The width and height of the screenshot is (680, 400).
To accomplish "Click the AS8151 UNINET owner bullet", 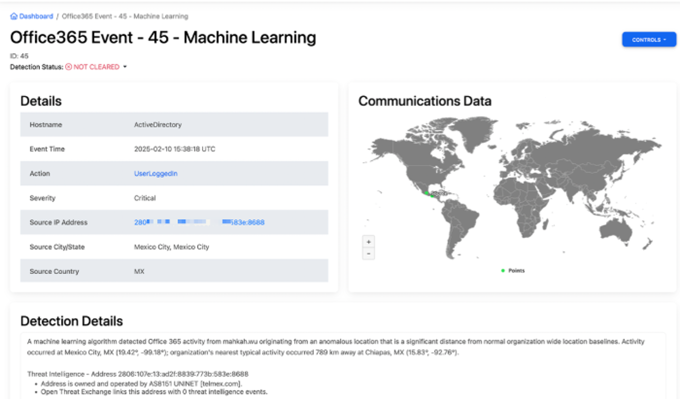I will (x=141, y=384).
